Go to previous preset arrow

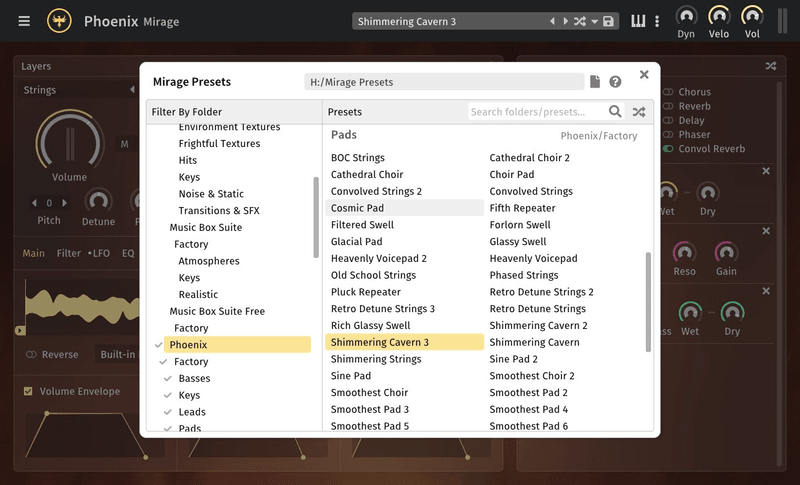(552, 21)
